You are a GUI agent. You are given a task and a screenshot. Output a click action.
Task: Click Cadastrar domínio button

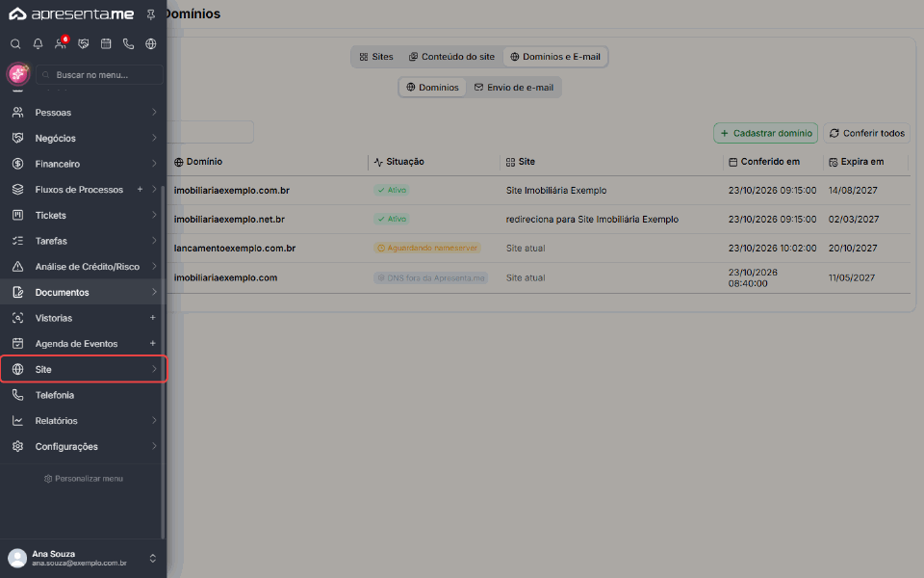pos(765,133)
